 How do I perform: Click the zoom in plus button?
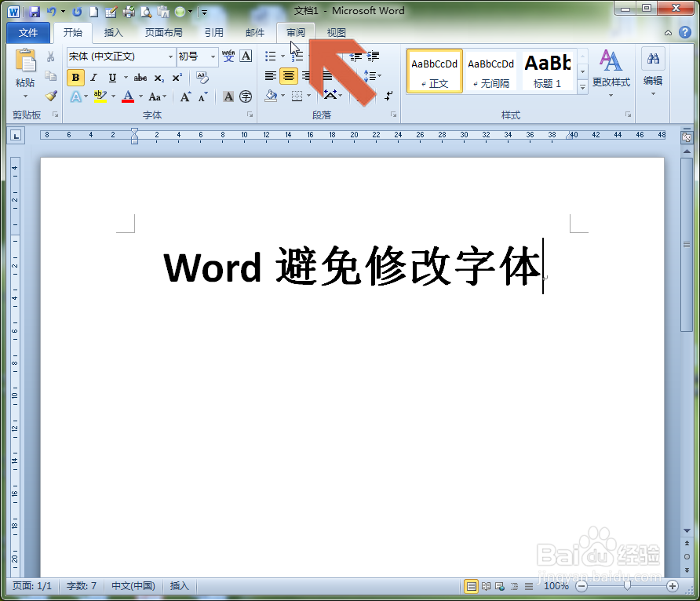point(673,586)
